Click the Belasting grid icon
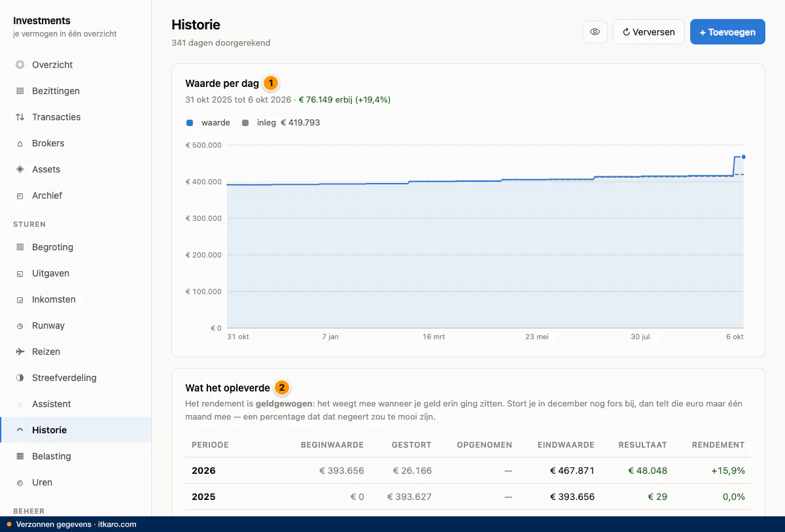Screen dimensions: 785x532 20,456
